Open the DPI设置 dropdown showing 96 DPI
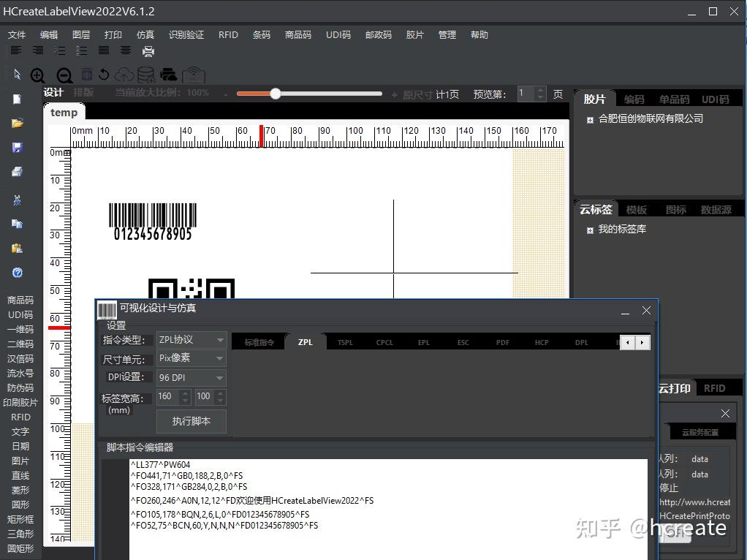 click(x=191, y=377)
